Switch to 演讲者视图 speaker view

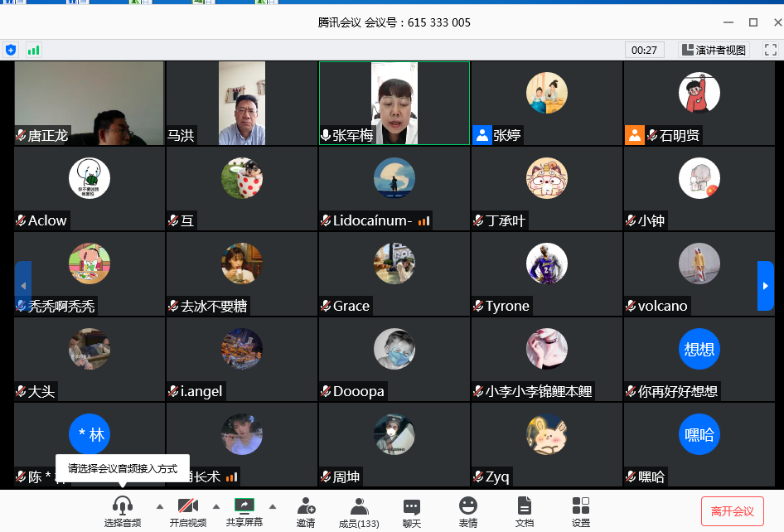tap(714, 50)
